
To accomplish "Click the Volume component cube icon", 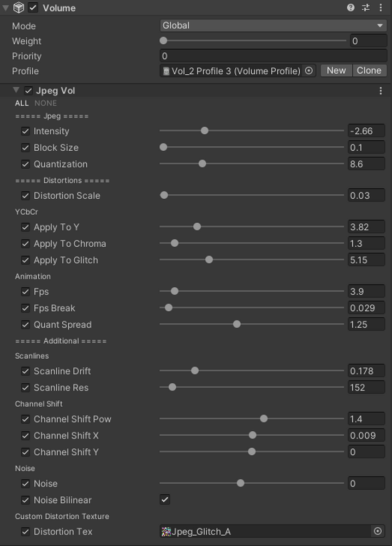I will [x=18, y=8].
